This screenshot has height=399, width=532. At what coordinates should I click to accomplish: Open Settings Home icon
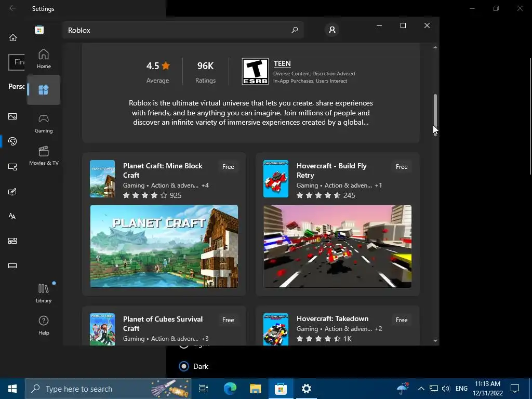pyautogui.click(x=12, y=37)
